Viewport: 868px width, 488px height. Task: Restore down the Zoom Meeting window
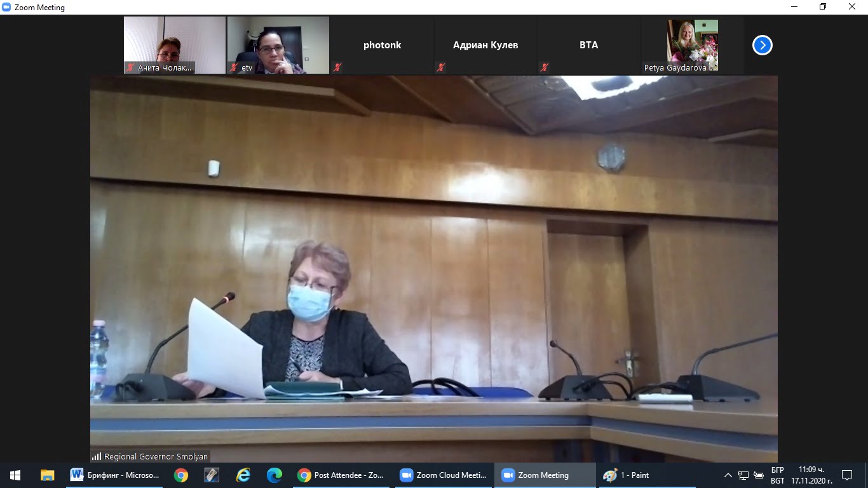tap(823, 7)
